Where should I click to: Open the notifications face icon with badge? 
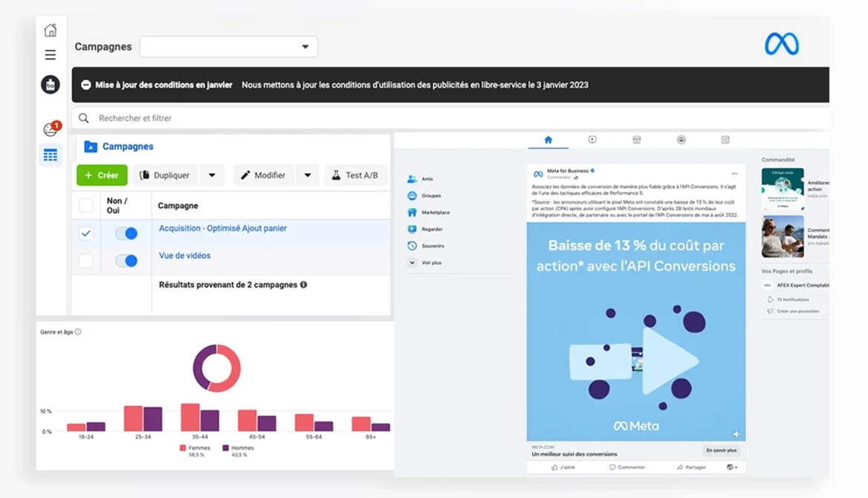click(51, 129)
